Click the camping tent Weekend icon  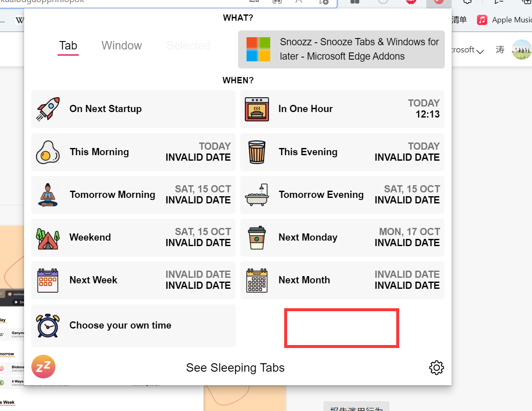pyautogui.click(x=48, y=238)
